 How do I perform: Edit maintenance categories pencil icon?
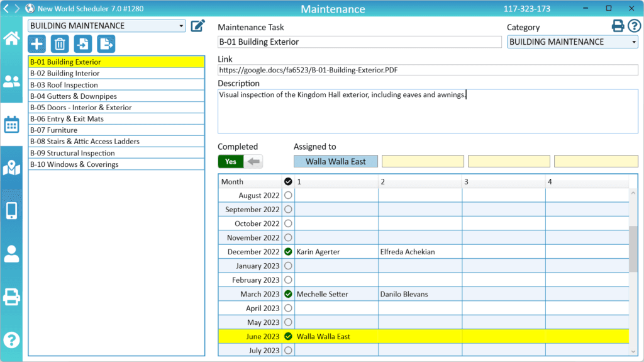pyautogui.click(x=197, y=26)
